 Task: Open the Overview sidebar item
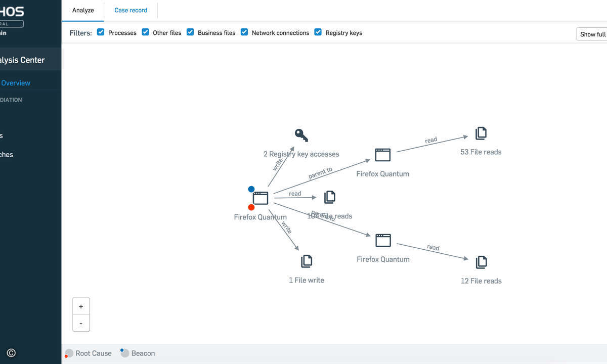16,83
